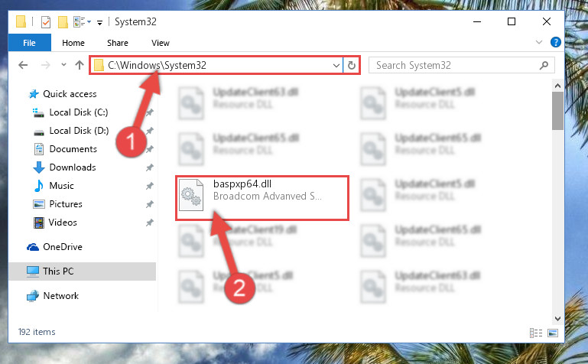Viewport: 588px width, 364px height.
Task: Switch to the View ribbon tab
Action: click(x=161, y=43)
